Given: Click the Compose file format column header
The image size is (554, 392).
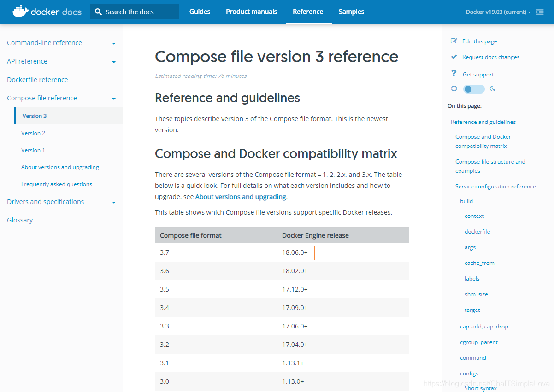Looking at the screenshot, I should tap(191, 235).
